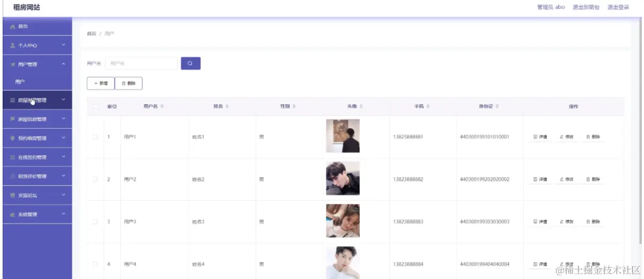644x279 pixels.
Task: Expand 预约看房管理 chevron
Action: (x=63, y=138)
